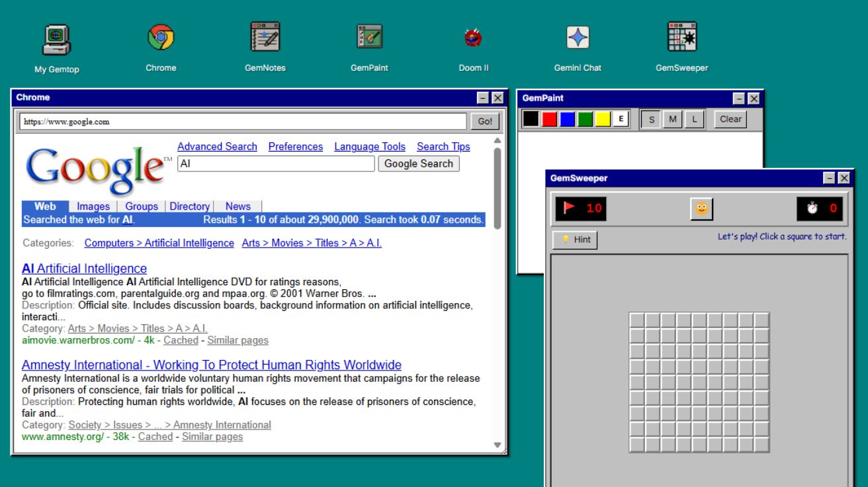Open the Language Tools link

[x=370, y=147]
